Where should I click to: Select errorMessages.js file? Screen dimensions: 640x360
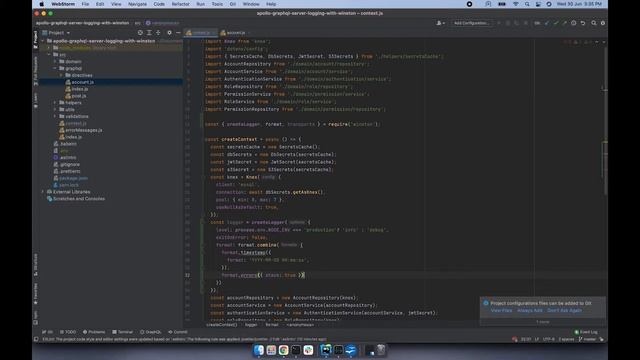tap(81, 130)
